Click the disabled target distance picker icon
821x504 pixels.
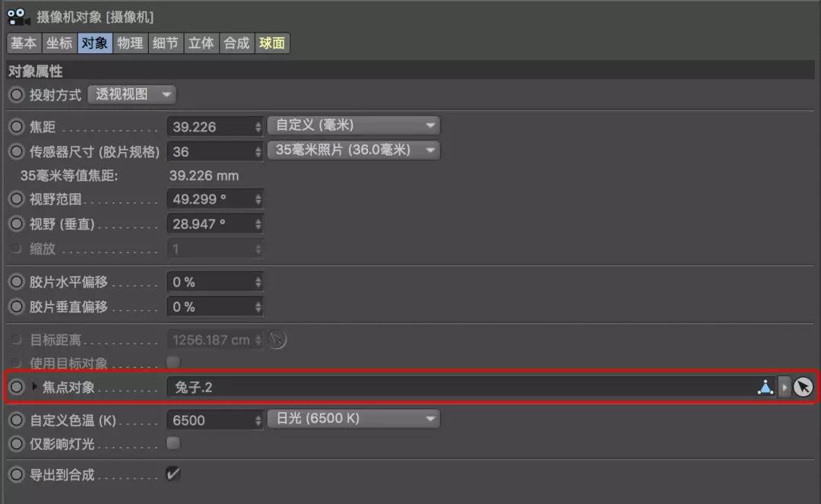click(x=277, y=340)
